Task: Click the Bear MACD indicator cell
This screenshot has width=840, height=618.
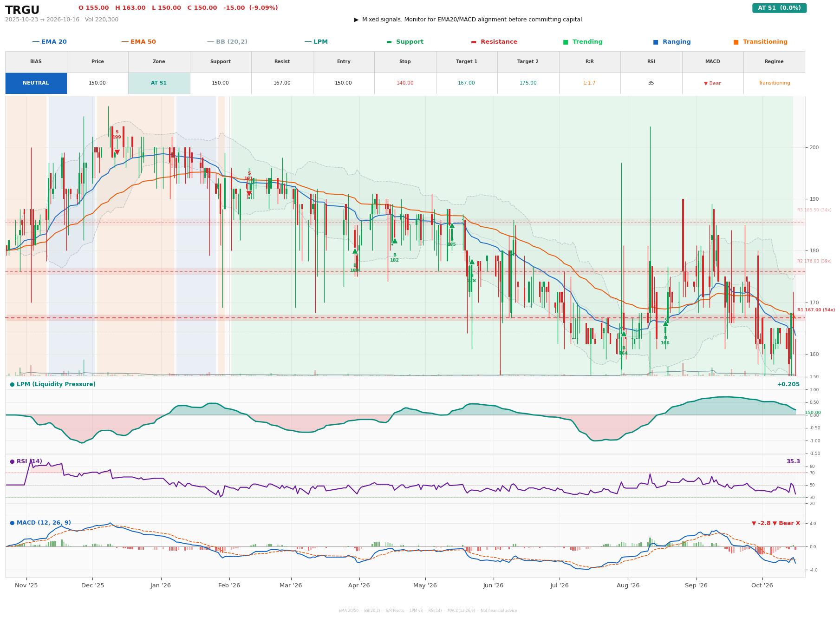Action: 712,83
